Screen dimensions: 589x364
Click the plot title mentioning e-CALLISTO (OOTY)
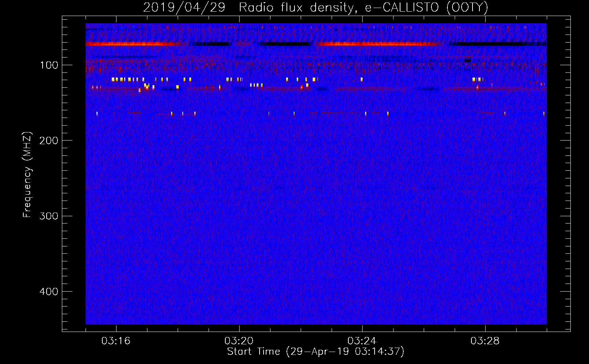tap(316, 8)
